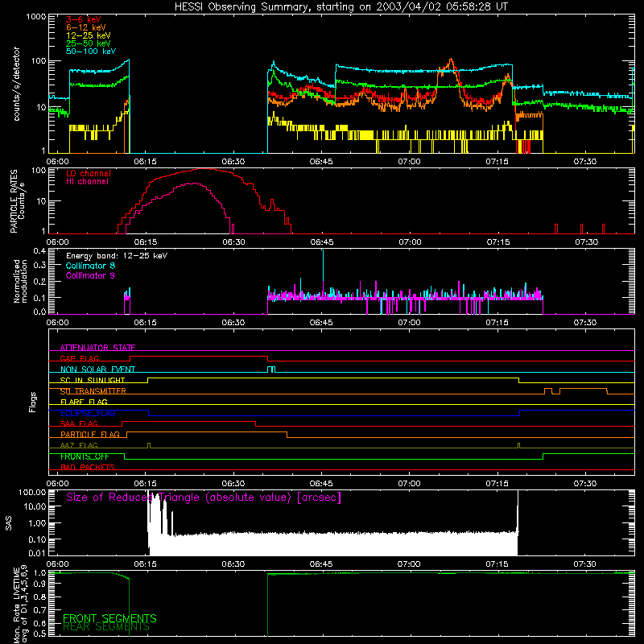Select the BAD_PACKETS flag label
The width and height of the screenshot is (644, 644).
tap(88, 467)
